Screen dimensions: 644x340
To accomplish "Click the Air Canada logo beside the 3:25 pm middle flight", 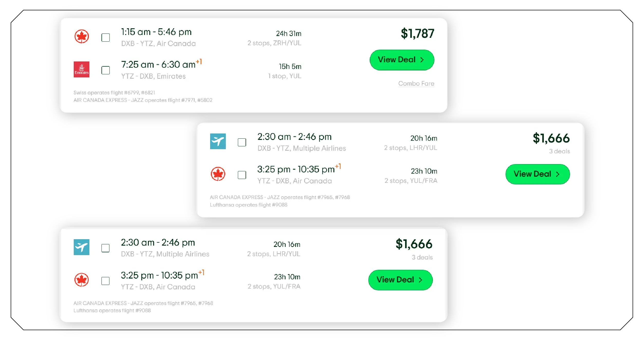I will point(218,174).
